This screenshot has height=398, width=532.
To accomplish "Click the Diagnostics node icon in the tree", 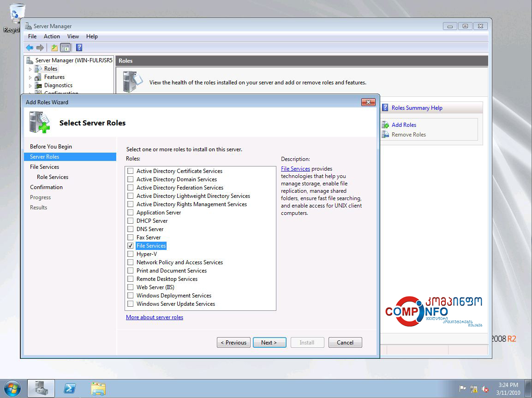I will click(38, 85).
